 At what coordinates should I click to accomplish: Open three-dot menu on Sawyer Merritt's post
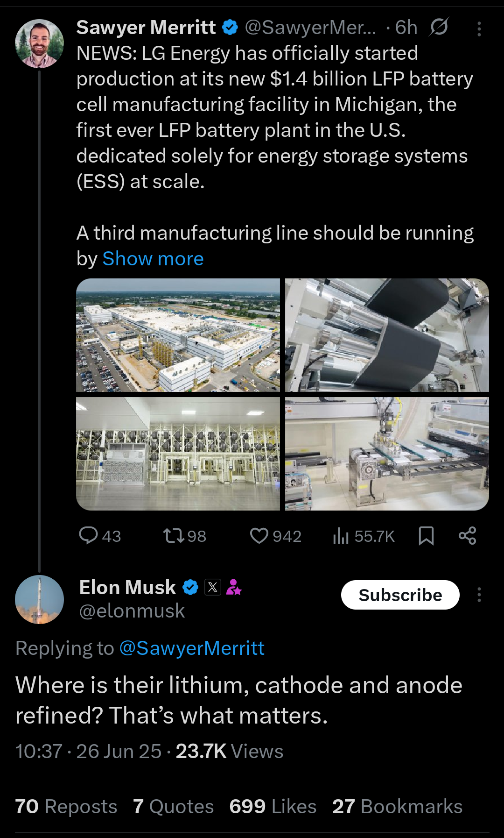[479, 29]
